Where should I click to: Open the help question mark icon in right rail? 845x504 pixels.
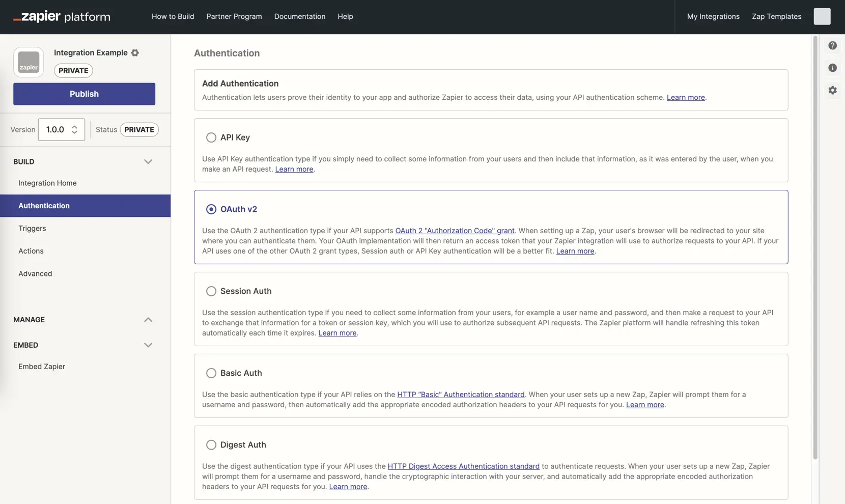coord(832,45)
